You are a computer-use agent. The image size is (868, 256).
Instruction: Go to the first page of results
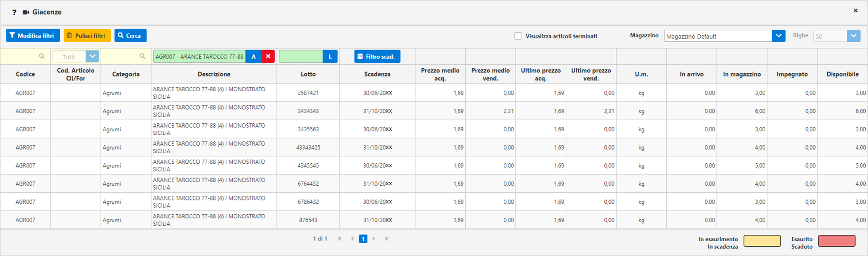339,239
